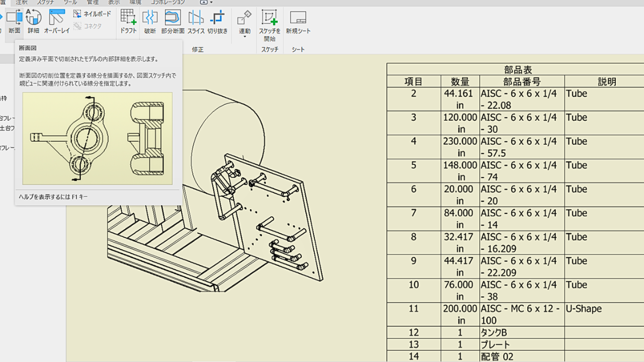The height and width of the screenshot is (362, 644).
Task: Click part number AISC - 6 x 6 x 1/4 - 57.5
Action: [x=522, y=147]
